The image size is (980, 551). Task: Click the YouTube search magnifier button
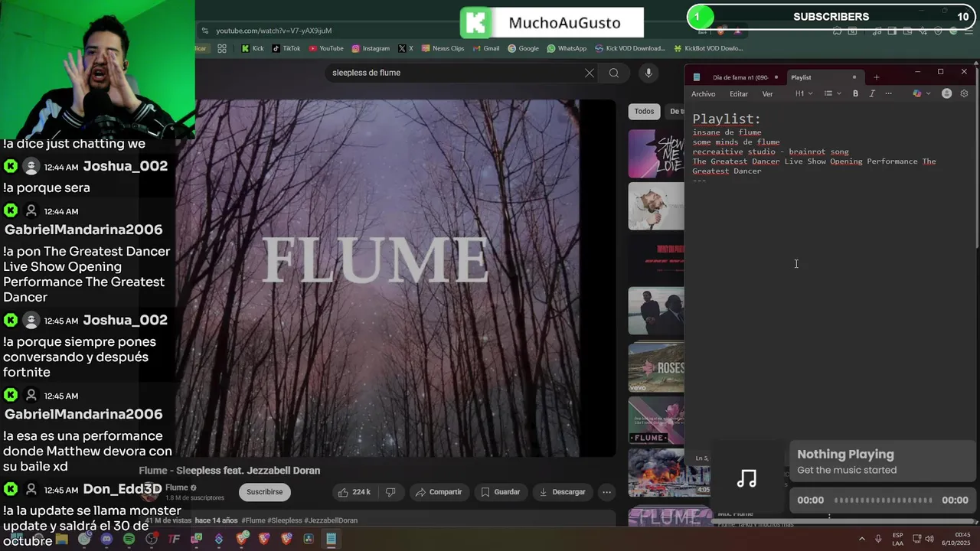click(x=614, y=73)
